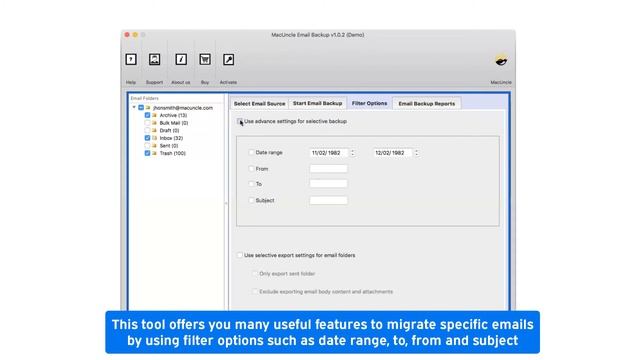640x360 pixels.
Task: Check Exclude exporting email body content option
Action: [255, 291]
